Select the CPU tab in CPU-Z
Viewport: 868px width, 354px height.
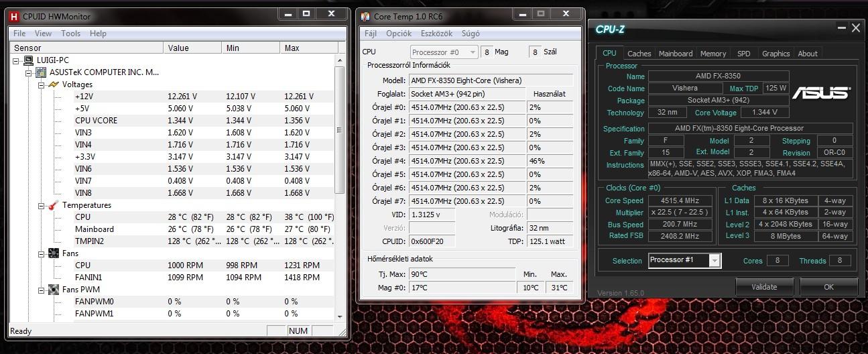[609, 53]
